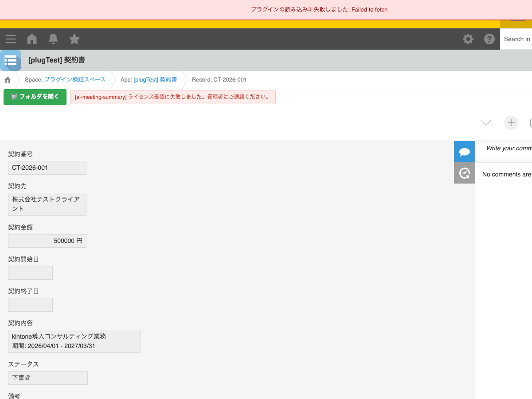Switch to the comments speech bubble tab

(x=465, y=152)
